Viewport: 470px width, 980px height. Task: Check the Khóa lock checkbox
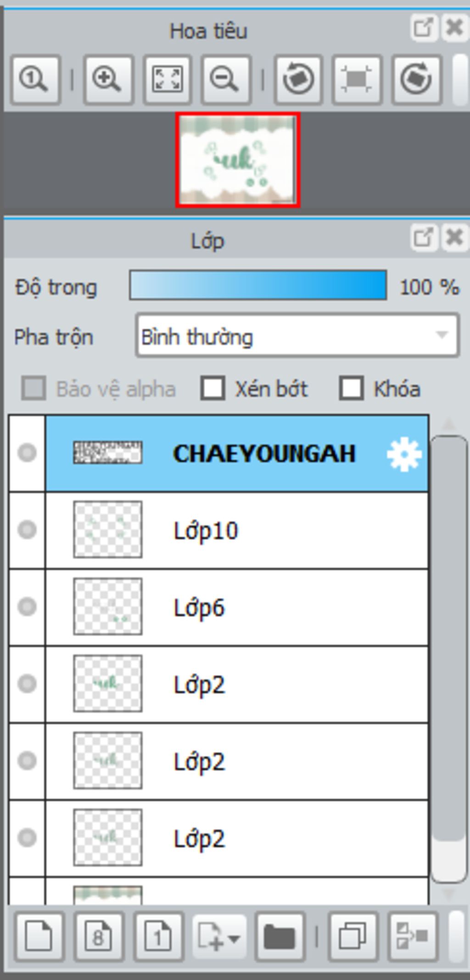point(352,388)
